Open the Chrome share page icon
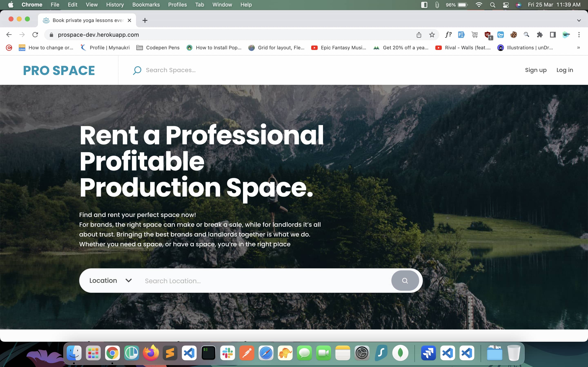Image resolution: width=588 pixels, height=367 pixels. pos(419,35)
